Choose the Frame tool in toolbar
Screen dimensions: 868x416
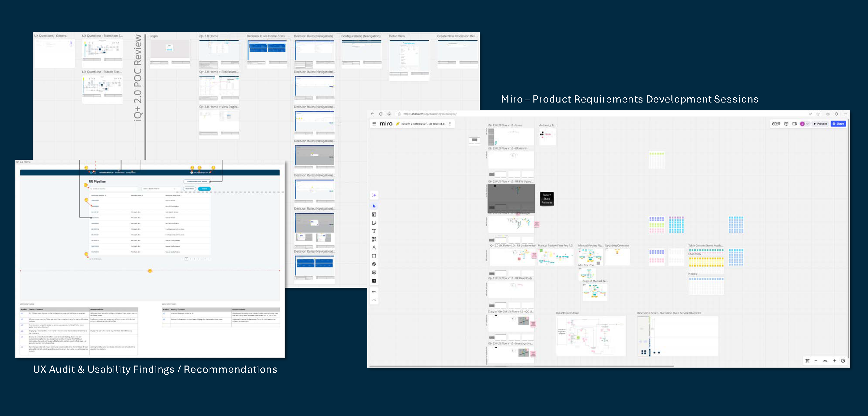point(374,256)
